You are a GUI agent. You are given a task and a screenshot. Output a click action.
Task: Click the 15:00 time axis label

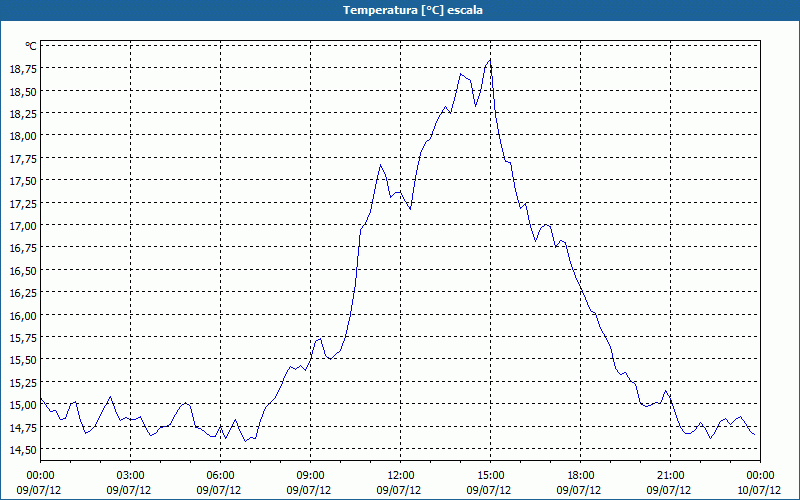(x=490, y=476)
